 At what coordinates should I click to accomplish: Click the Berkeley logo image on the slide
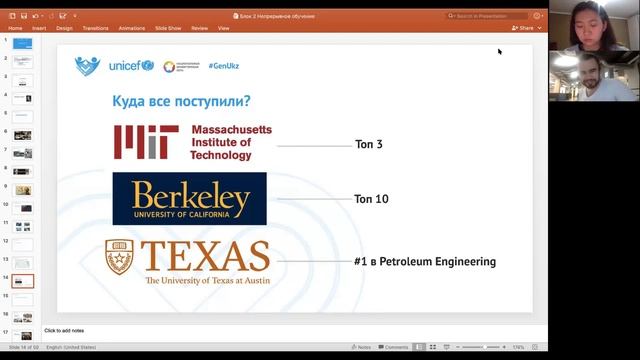click(x=190, y=198)
